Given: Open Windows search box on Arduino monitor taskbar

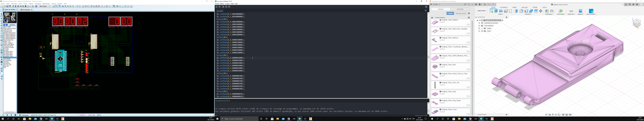Looking at the screenshot, I should click(239, 119).
